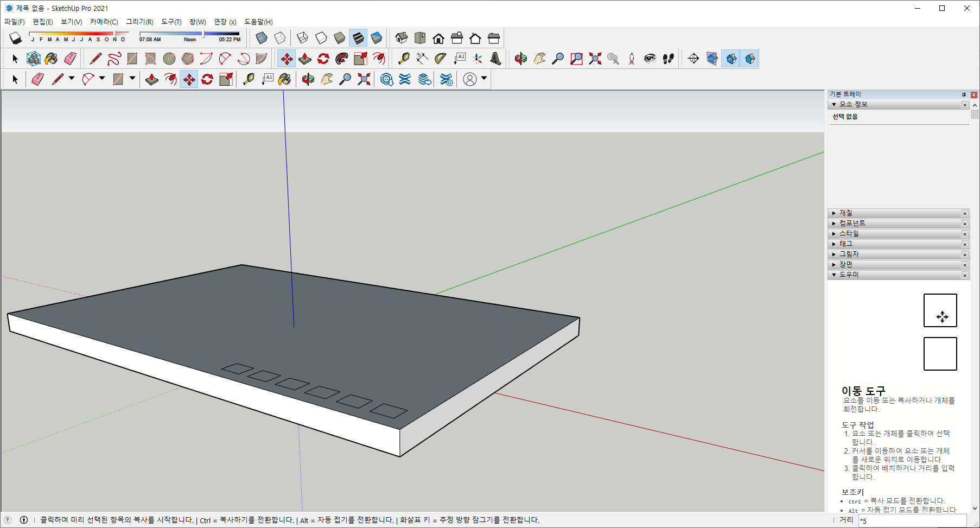The image size is (980, 528).
Task: Choose the Section Plane tool
Action: [693, 59]
